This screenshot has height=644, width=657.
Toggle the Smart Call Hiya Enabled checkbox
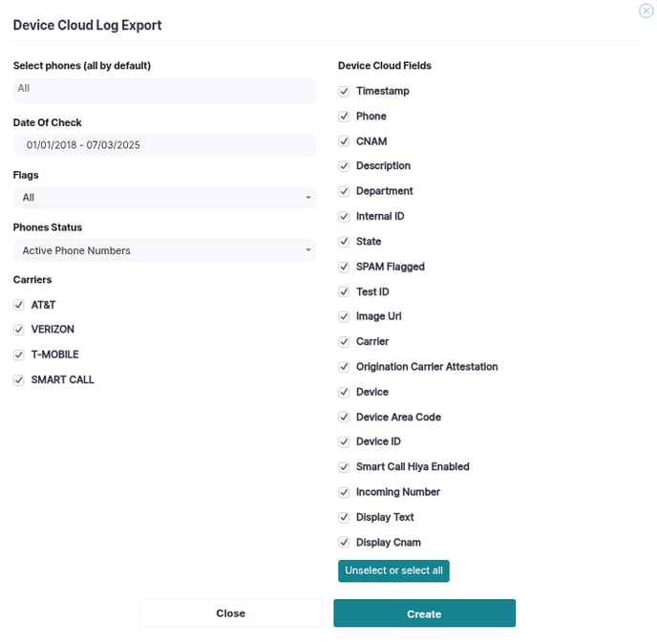coord(344,466)
